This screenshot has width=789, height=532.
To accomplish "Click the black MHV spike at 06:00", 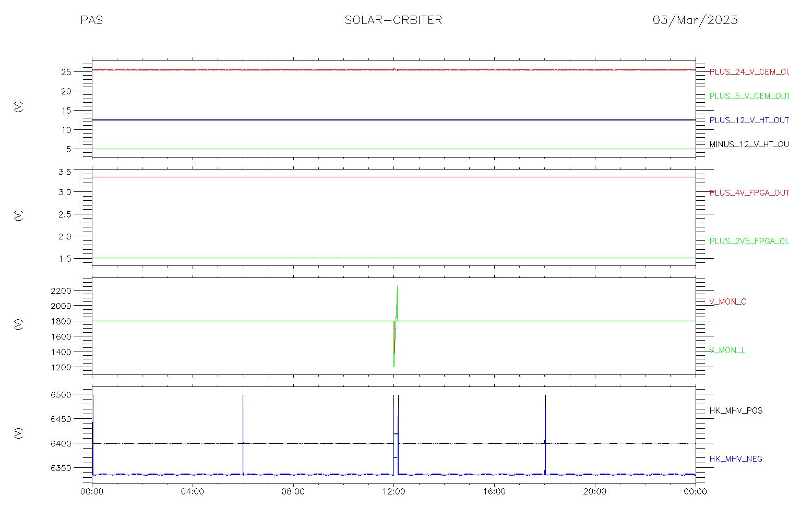I will coord(243,434).
